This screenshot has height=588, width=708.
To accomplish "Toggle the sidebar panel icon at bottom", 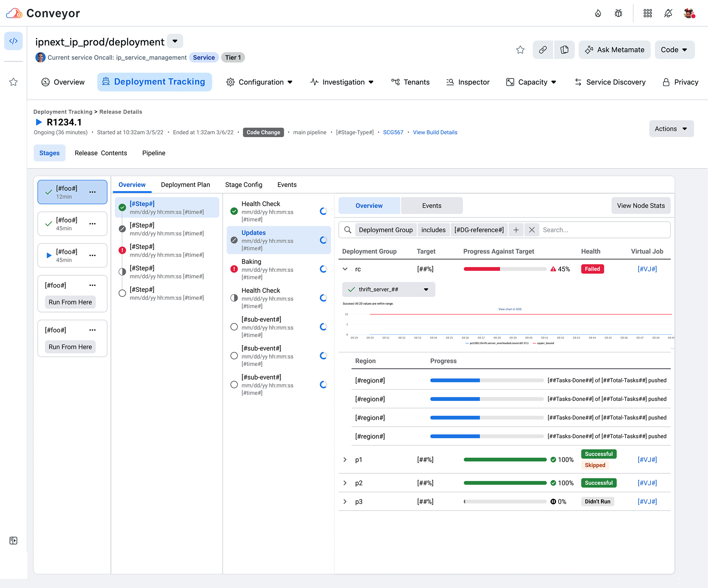I will tap(13, 540).
